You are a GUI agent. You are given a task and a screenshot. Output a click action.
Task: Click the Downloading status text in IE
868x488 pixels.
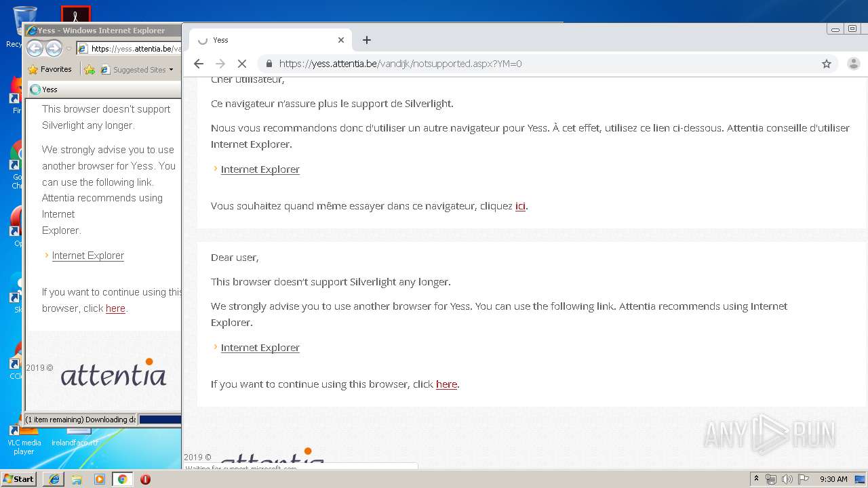(x=80, y=420)
